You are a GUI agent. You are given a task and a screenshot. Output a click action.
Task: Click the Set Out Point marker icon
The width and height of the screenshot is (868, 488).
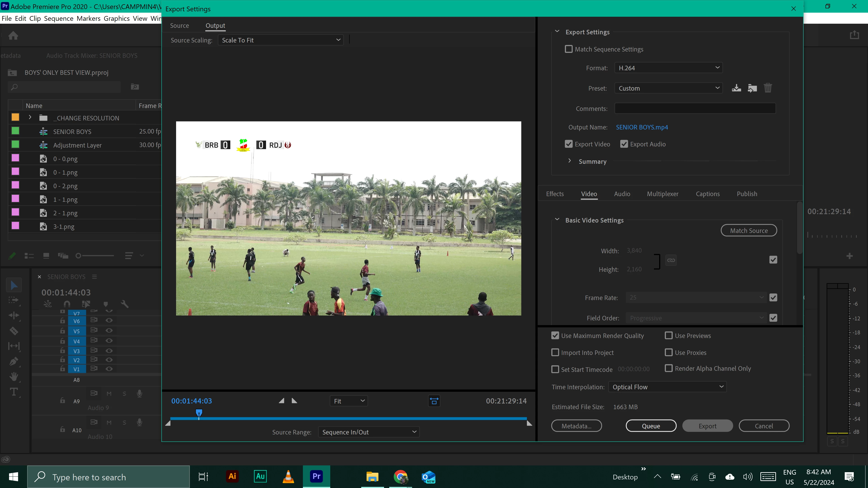[294, 401]
